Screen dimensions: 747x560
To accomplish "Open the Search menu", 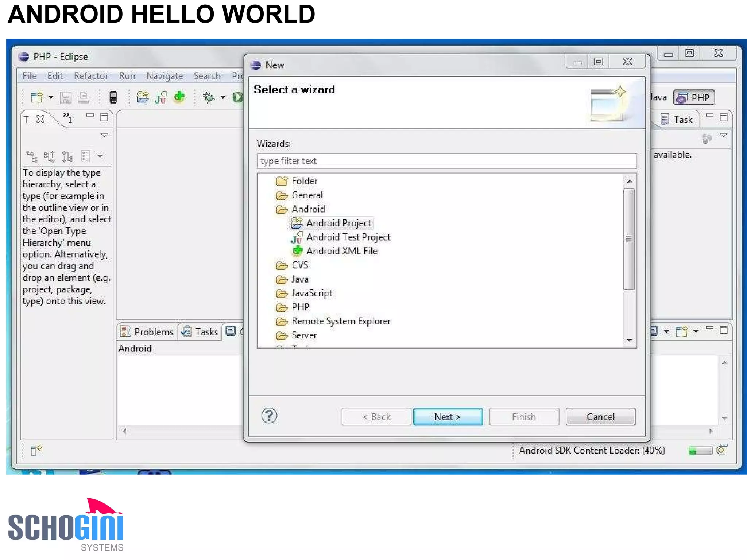I will coord(207,76).
